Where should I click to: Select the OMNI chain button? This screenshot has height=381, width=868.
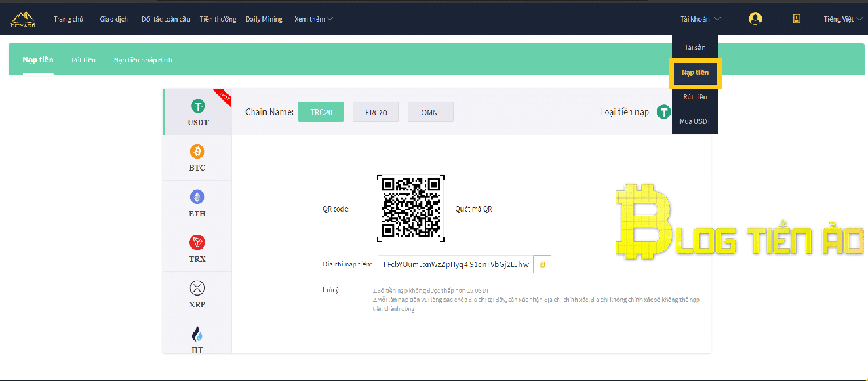pyautogui.click(x=430, y=112)
